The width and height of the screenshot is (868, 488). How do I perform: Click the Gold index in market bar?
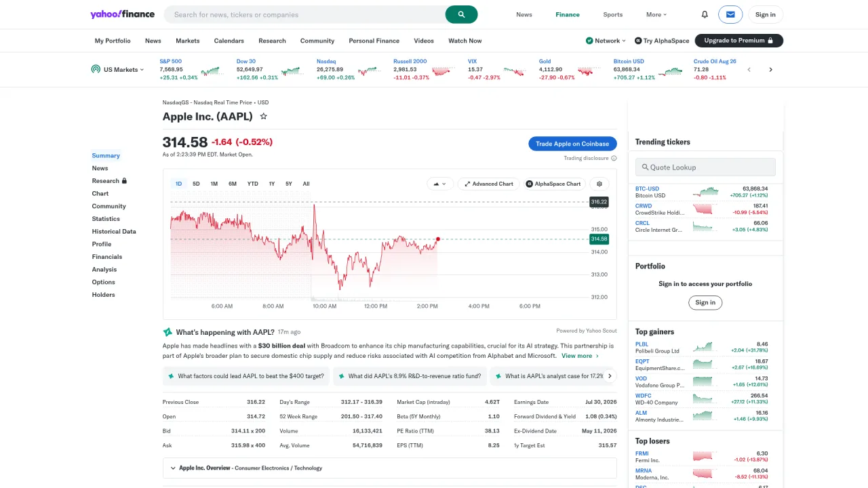(x=545, y=61)
